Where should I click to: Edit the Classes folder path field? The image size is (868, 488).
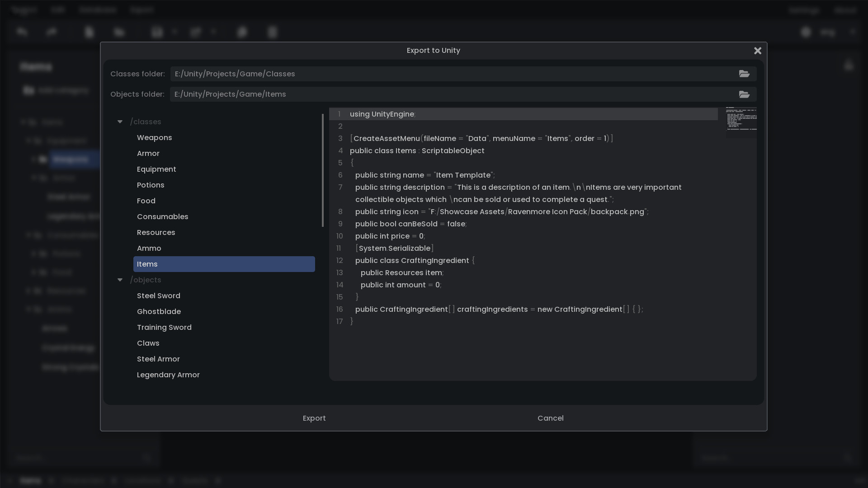[x=407, y=74]
